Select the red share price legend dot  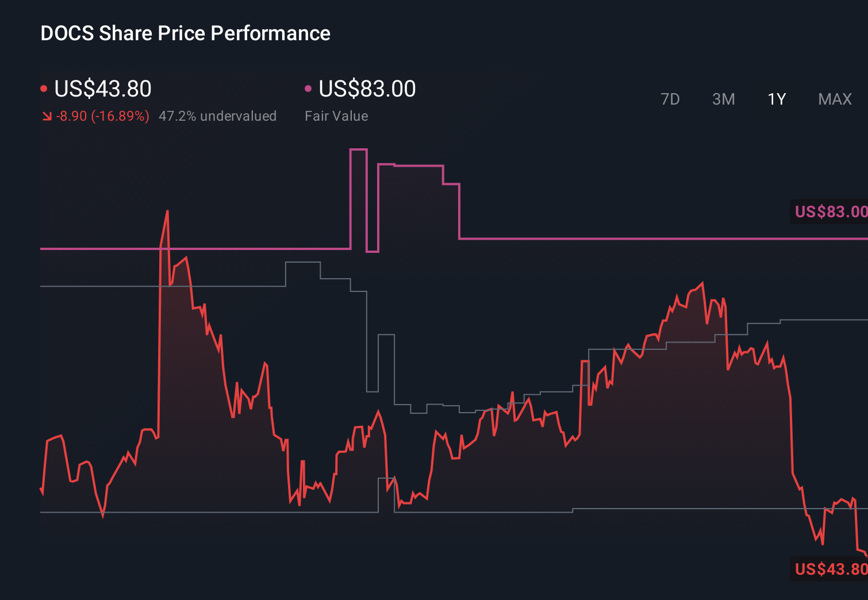coord(44,88)
